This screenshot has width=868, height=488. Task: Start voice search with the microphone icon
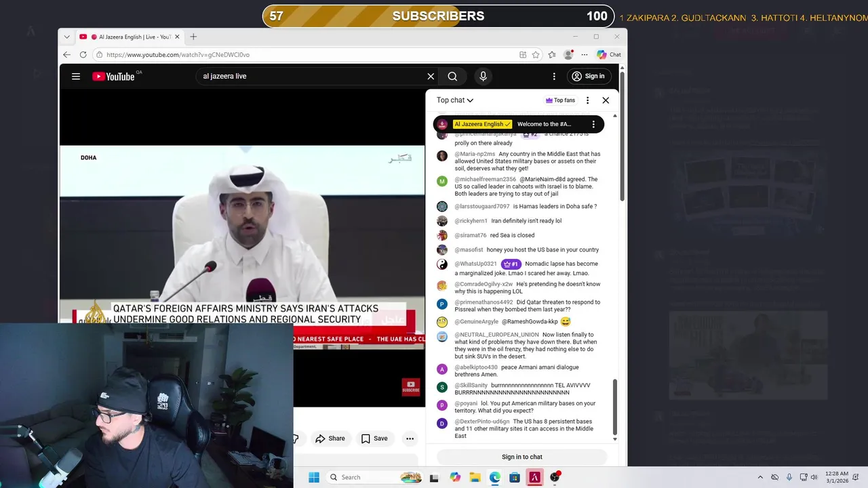point(483,77)
